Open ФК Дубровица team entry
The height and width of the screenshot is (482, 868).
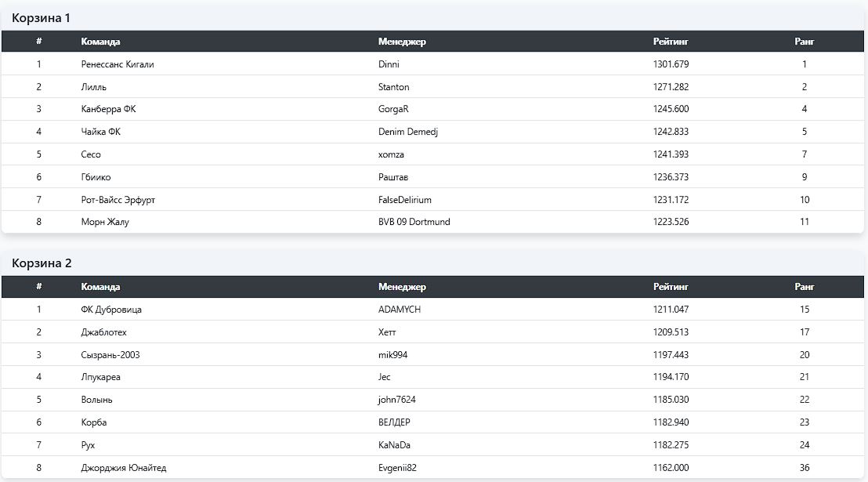click(111, 310)
